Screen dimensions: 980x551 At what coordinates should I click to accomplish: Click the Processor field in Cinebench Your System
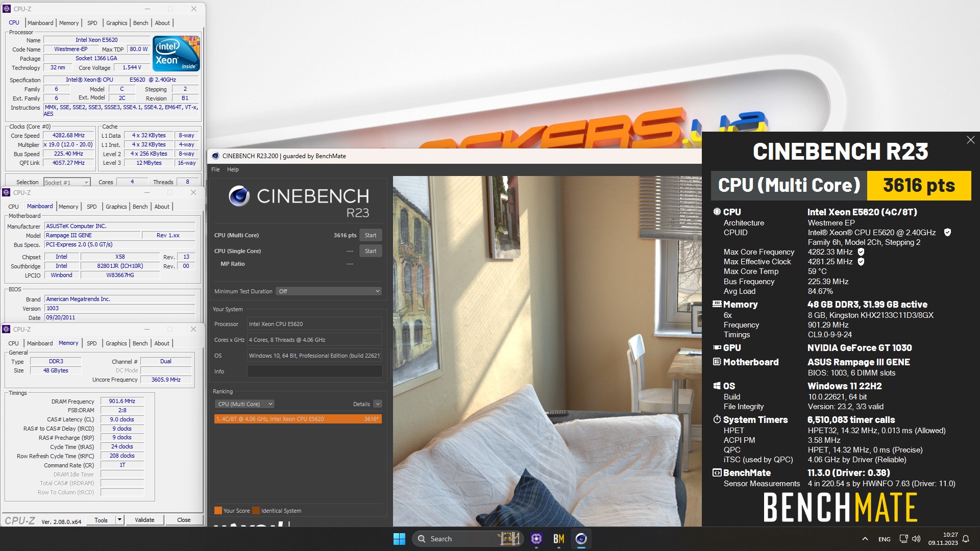315,324
